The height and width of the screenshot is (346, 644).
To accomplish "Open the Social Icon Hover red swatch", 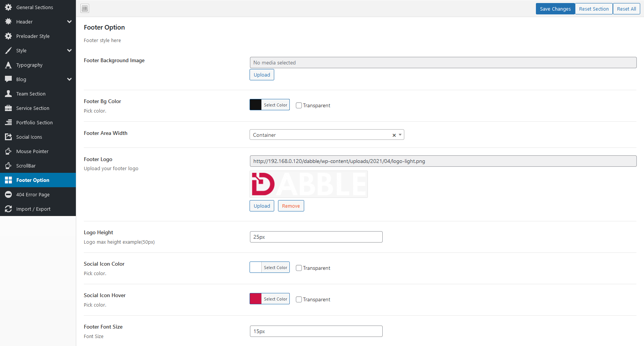I will 256,299.
